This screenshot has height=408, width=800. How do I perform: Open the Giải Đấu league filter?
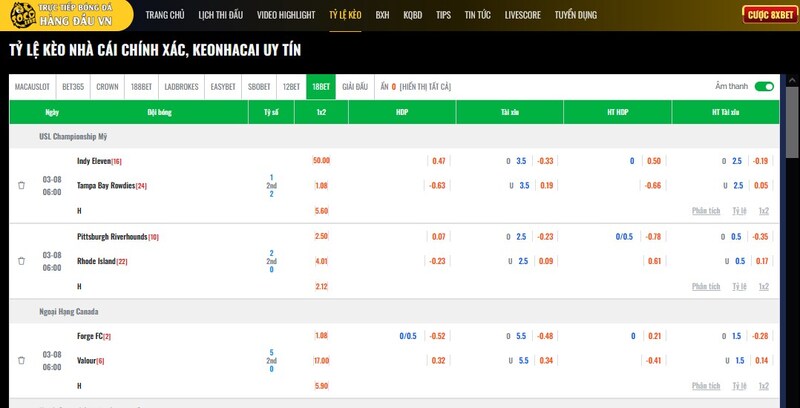(x=355, y=87)
